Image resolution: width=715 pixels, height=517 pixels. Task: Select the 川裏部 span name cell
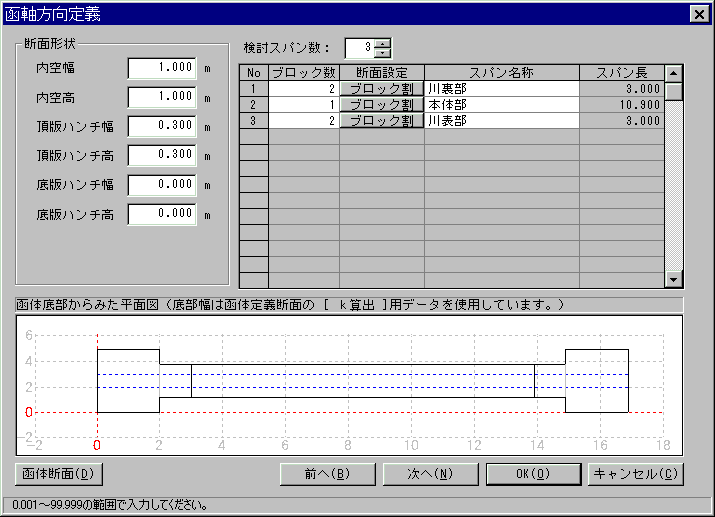[x=502, y=88]
